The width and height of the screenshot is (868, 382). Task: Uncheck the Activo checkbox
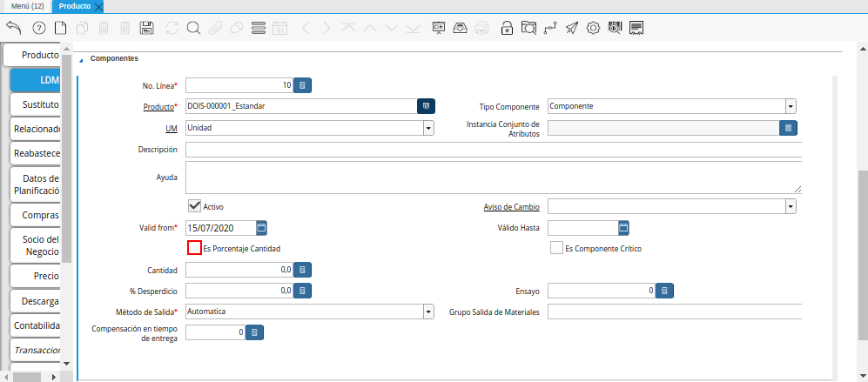coord(195,206)
